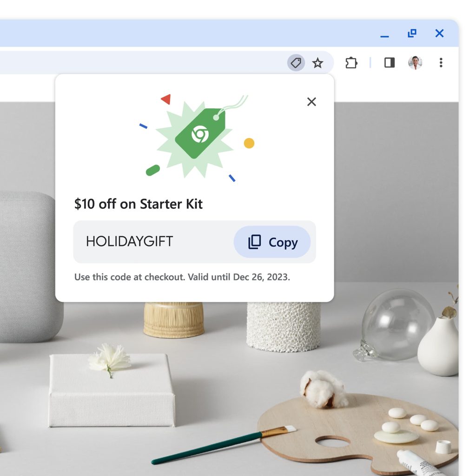Click the green discount tag illustration

pyautogui.click(x=200, y=133)
